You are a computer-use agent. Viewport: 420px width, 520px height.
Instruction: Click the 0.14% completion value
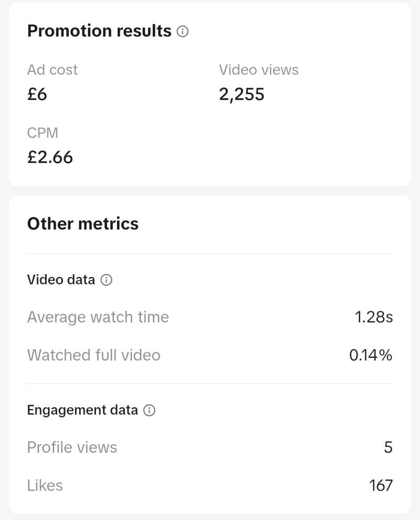point(371,355)
